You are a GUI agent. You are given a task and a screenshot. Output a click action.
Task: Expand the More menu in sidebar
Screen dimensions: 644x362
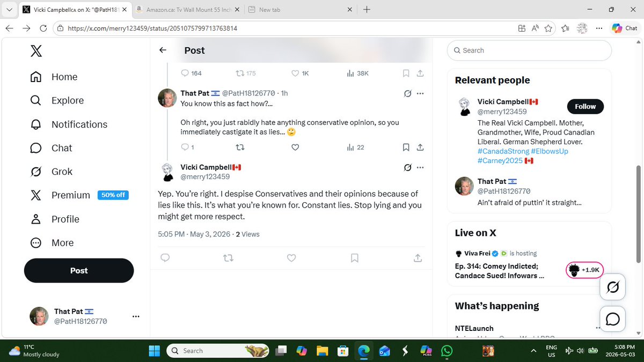pyautogui.click(x=52, y=242)
